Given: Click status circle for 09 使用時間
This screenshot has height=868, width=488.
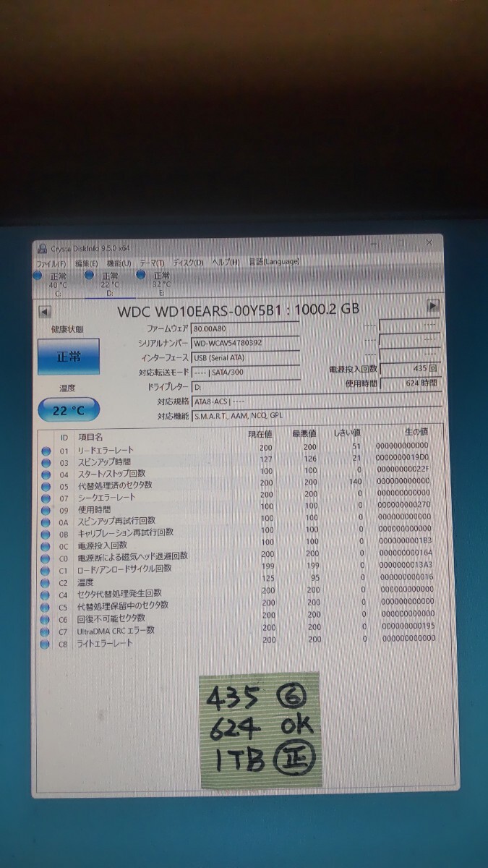Looking at the screenshot, I should coord(46,511).
